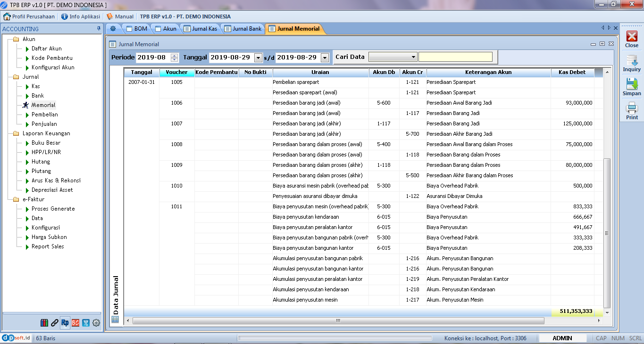Click the Inquiry database icon
This screenshot has height=344, width=644.
coord(632,63)
